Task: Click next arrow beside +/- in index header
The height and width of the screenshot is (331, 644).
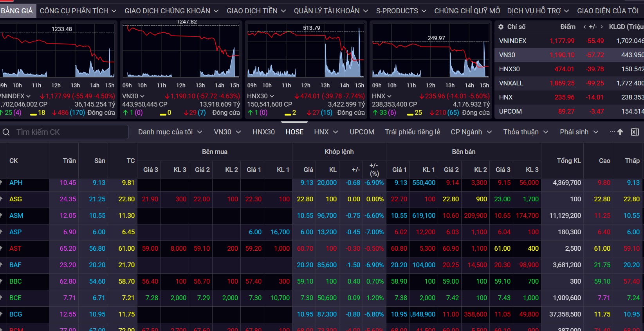Action: (601, 27)
